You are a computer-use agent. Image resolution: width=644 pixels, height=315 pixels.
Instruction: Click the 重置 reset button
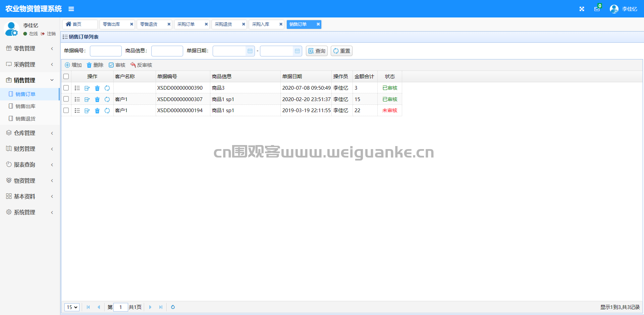pos(341,51)
